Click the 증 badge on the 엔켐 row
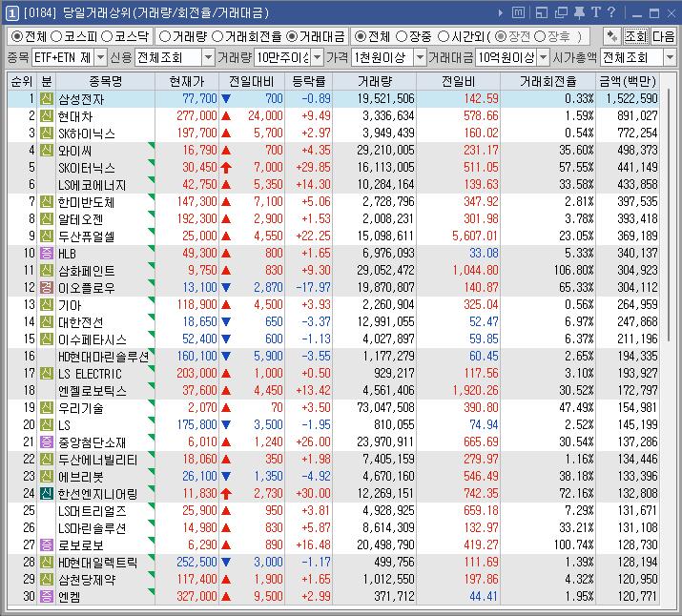 47,596
